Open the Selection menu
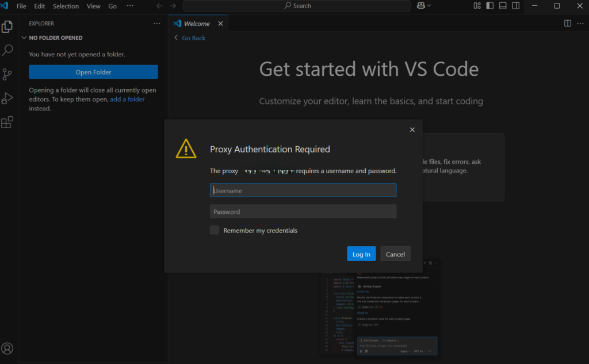Viewport: 589px width, 364px height. click(66, 6)
